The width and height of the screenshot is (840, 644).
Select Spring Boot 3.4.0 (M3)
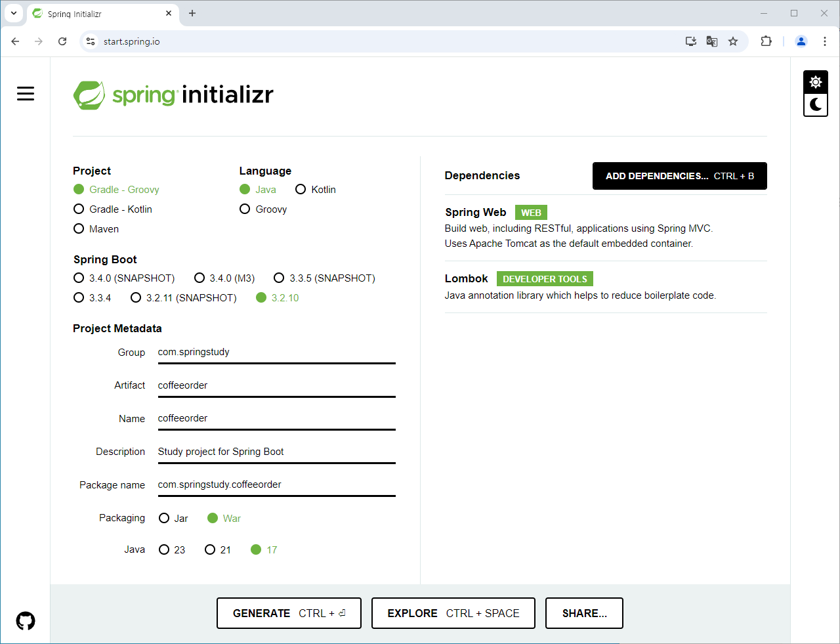tap(224, 278)
